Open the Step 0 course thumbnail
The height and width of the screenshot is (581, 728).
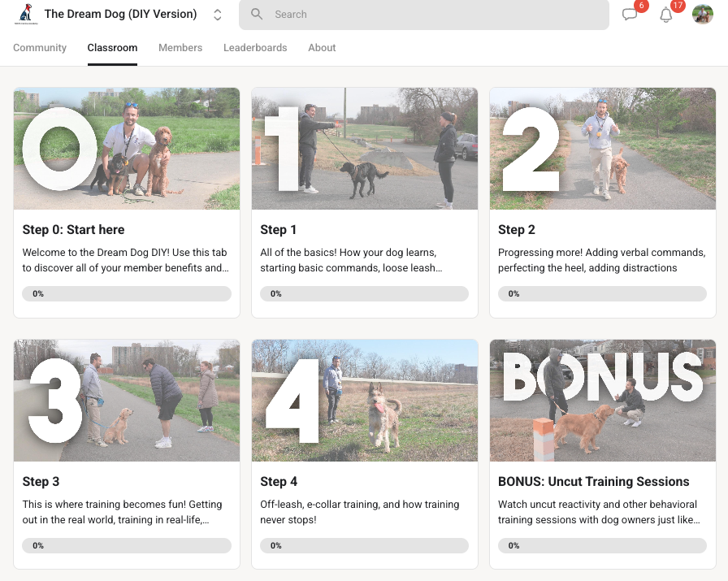pyautogui.click(x=127, y=149)
